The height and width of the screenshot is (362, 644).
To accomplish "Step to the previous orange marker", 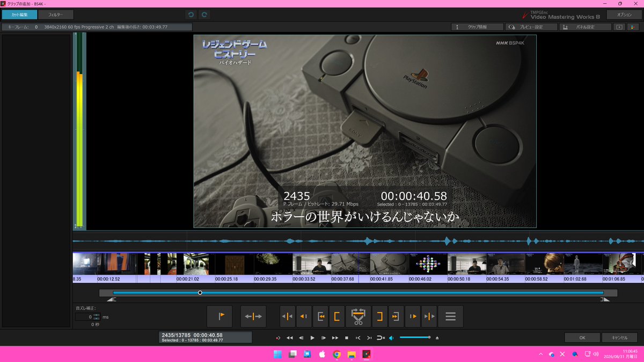I will [304, 316].
